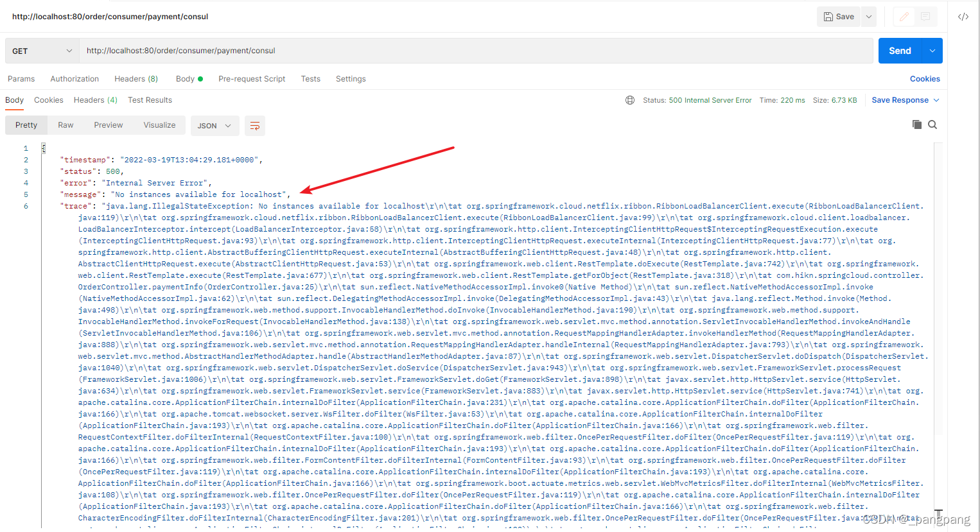Click the "error" Internal Server Error line
This screenshot has width=980, height=532.
point(136,183)
